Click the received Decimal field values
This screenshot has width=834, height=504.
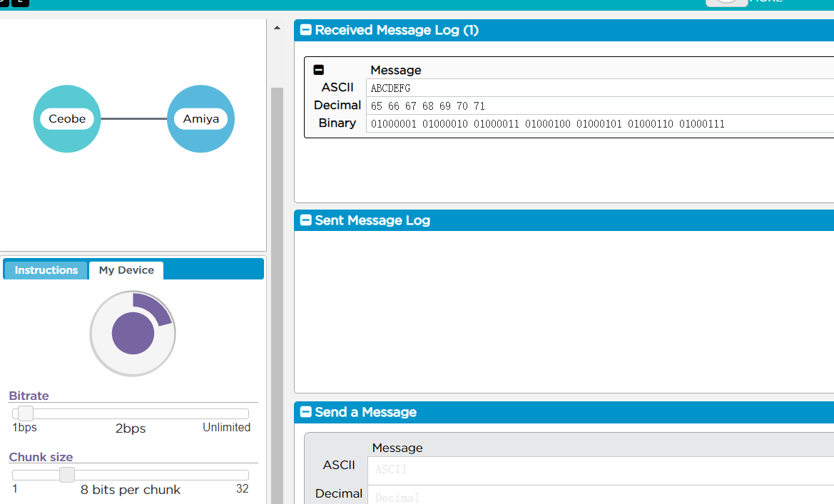[600, 106]
